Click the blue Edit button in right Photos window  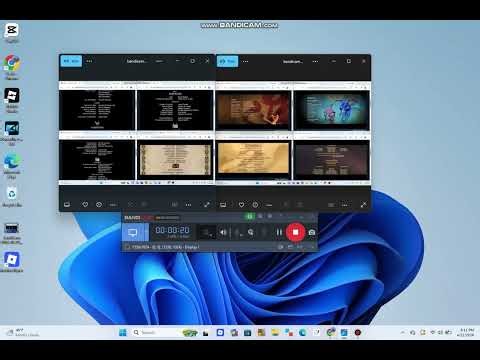[x=228, y=61]
